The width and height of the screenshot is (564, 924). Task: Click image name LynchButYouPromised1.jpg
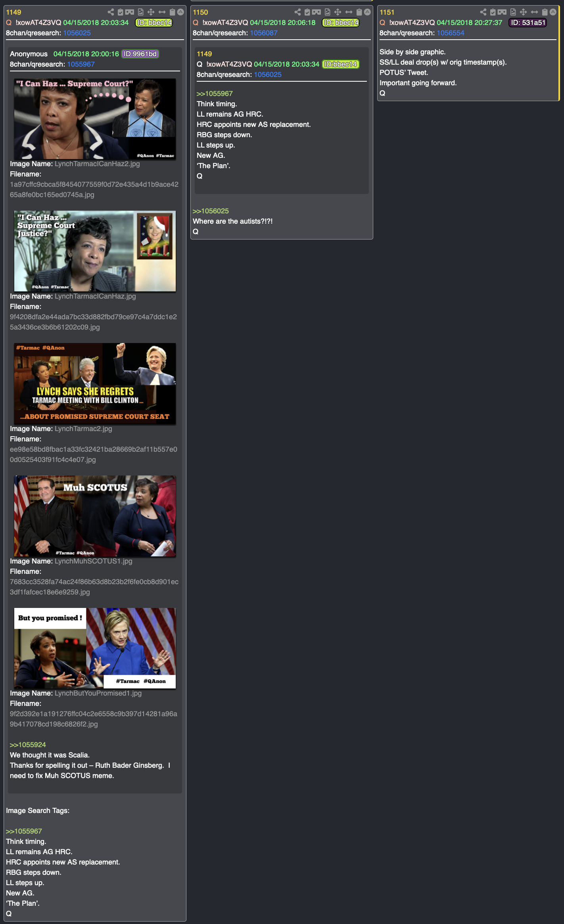[98, 693]
